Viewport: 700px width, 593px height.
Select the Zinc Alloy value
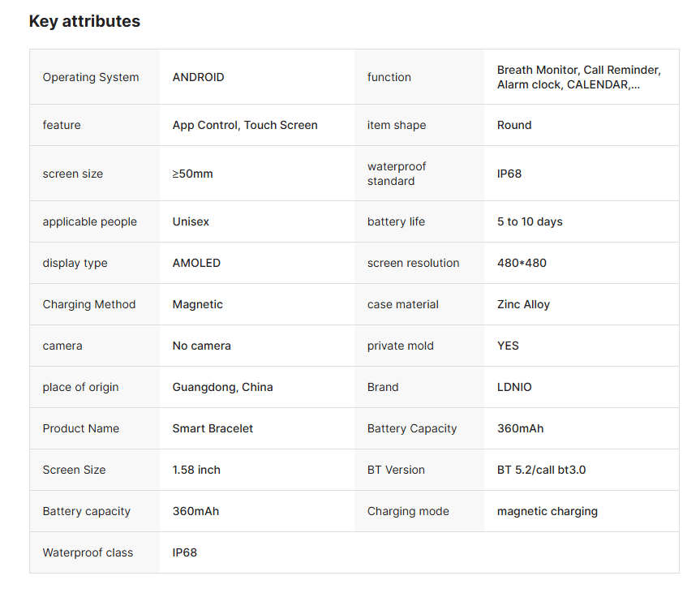click(523, 304)
